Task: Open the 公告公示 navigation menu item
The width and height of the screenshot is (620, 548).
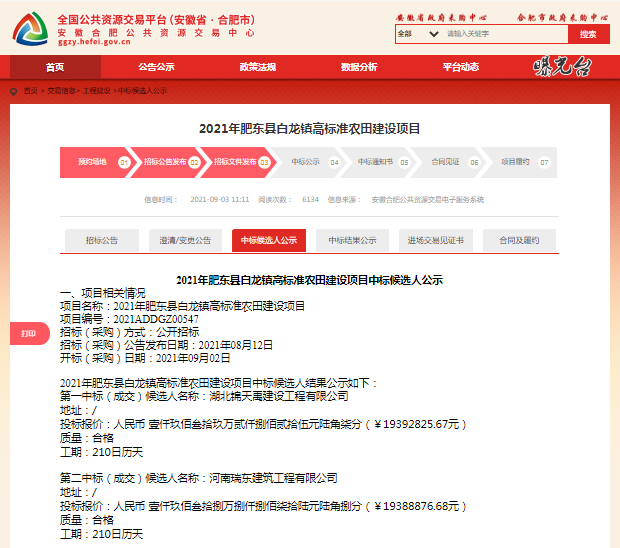Action: [156, 67]
